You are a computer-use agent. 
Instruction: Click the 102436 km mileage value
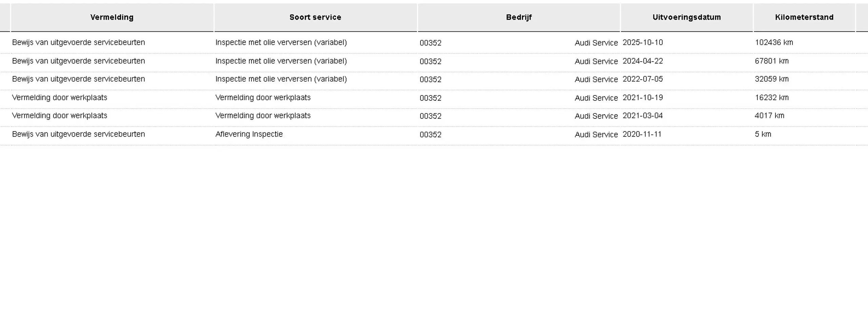pos(774,43)
